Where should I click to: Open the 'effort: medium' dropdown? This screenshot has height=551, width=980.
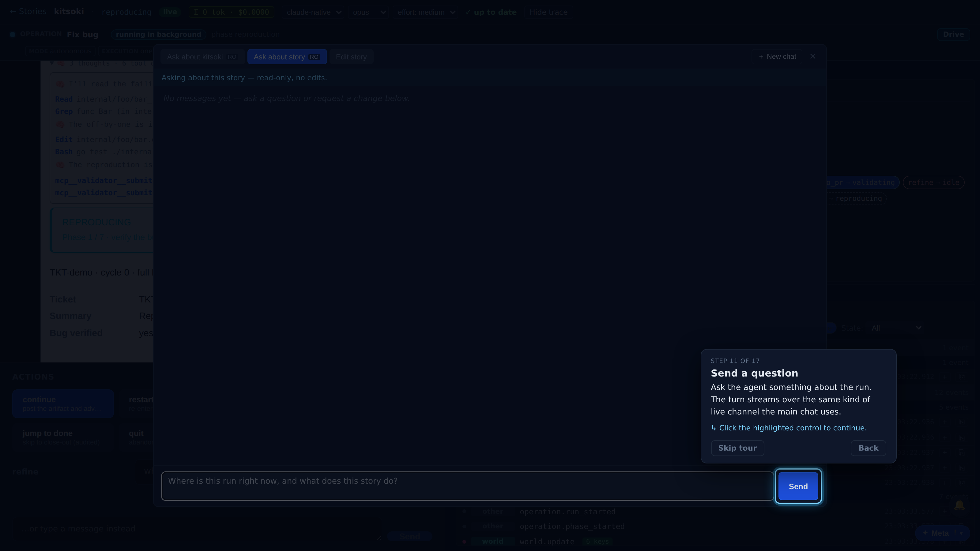[425, 12]
